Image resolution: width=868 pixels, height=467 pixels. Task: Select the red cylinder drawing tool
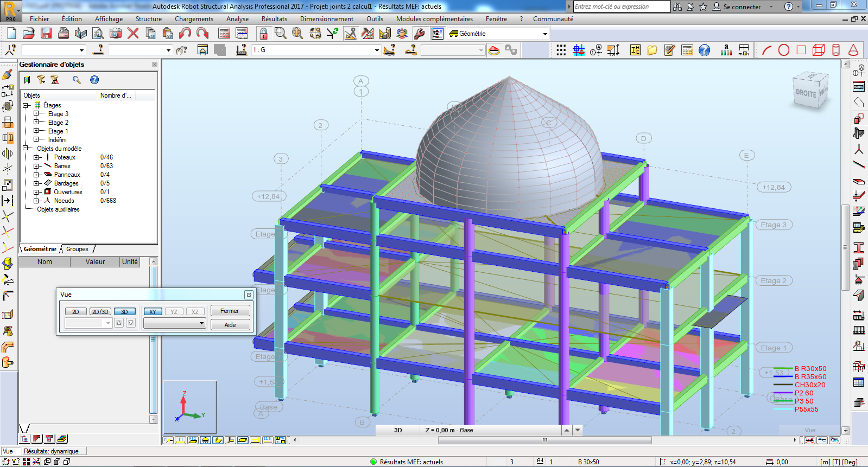click(x=836, y=50)
